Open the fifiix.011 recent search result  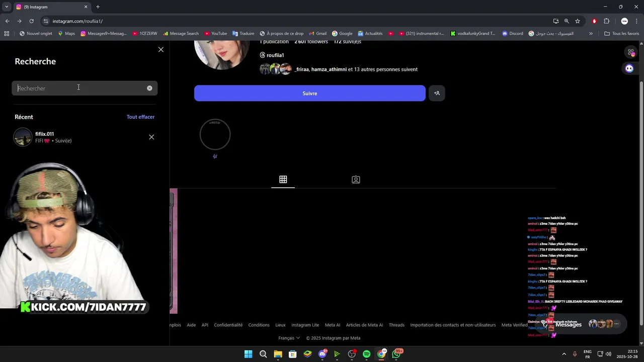[85, 137]
